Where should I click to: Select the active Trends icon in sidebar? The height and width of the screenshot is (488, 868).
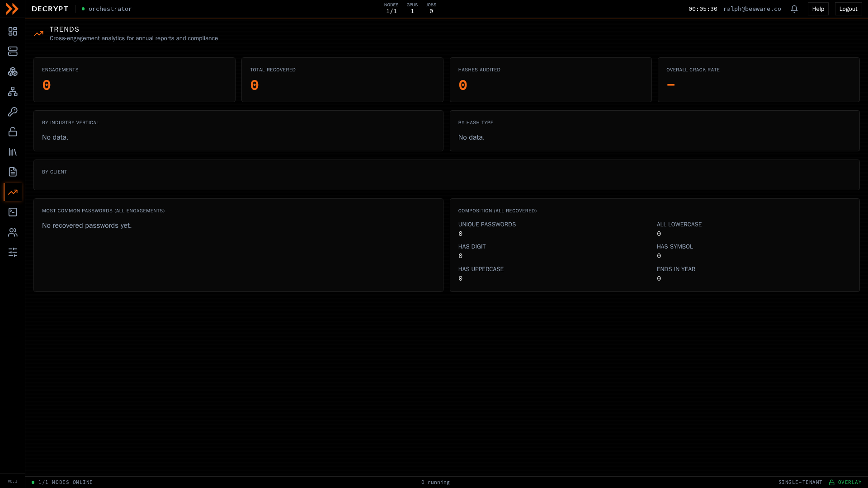coord(13,192)
